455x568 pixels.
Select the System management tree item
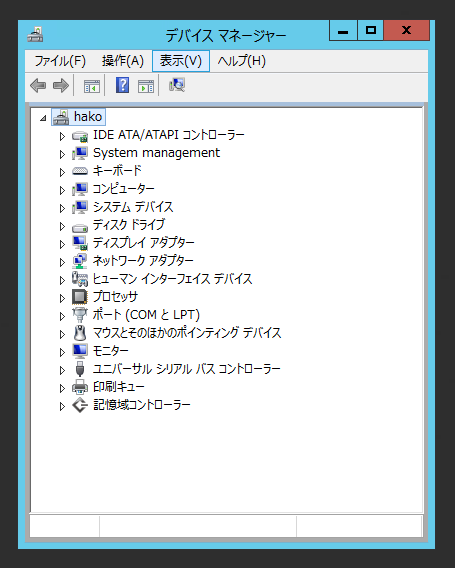click(x=156, y=153)
